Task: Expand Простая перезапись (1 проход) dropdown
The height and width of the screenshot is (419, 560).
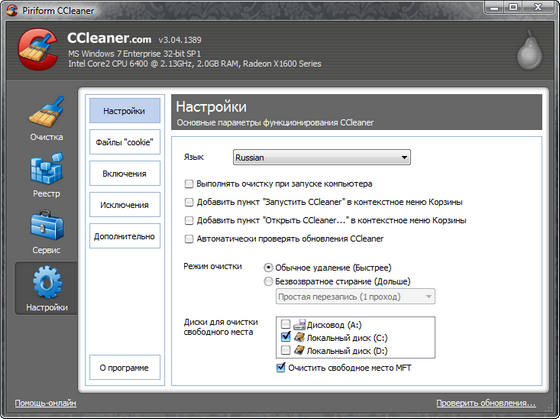Action: pyautogui.click(x=355, y=296)
